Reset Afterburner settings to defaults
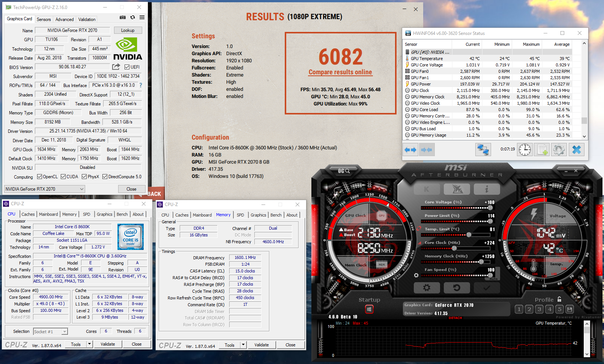The width and height of the screenshot is (604, 364). coord(457,288)
